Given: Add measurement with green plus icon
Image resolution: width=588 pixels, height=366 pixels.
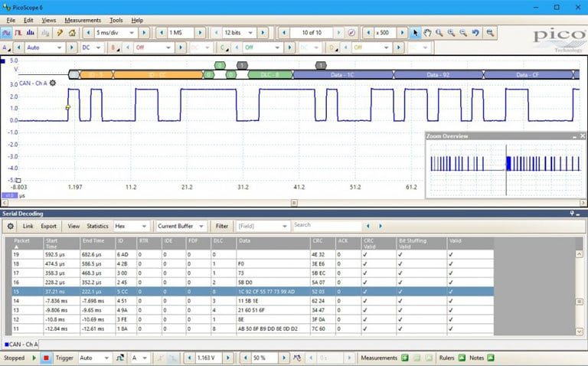Looking at the screenshot, I should coord(404,358).
